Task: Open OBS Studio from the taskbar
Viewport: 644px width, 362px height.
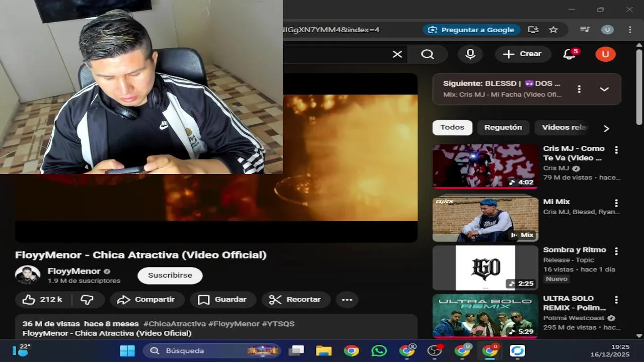Action: (434, 350)
